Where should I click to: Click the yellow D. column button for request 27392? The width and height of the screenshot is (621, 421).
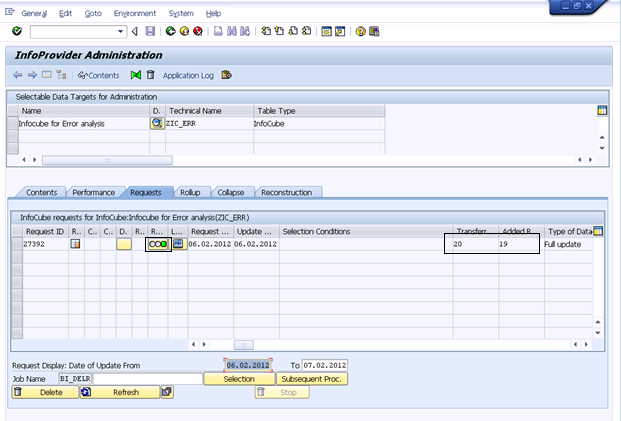tap(124, 244)
